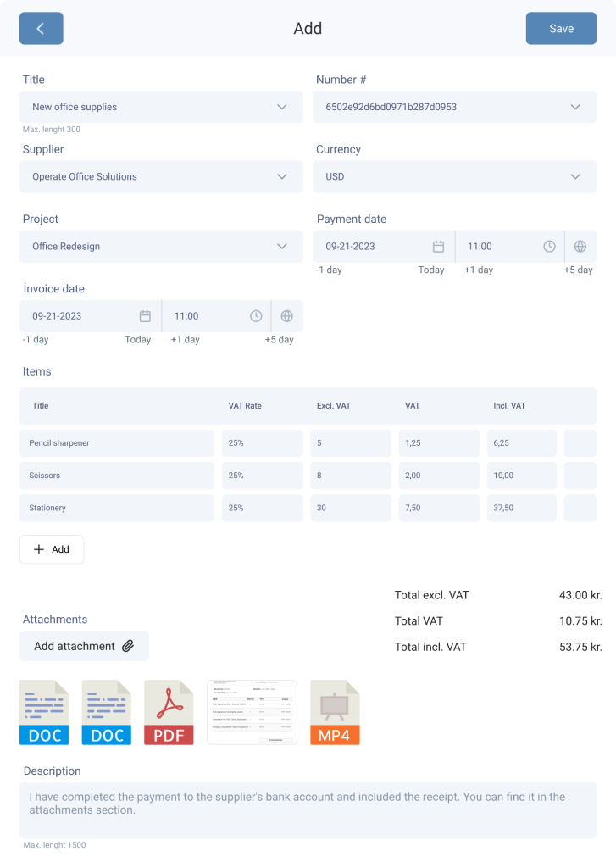Select the +5 day shortcut under Payment date

(578, 270)
